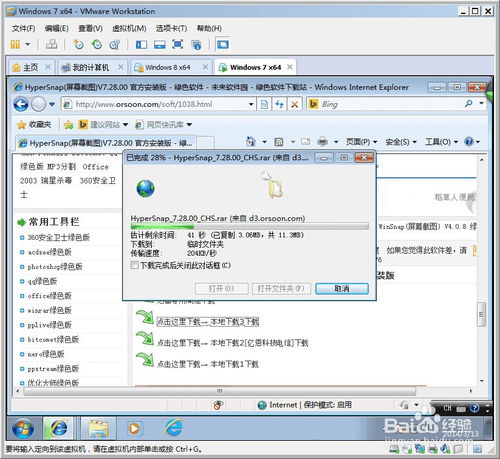The width and height of the screenshot is (500, 459).
Task: Open the 虚拟机(M) menu in VMware
Action: 129,28
